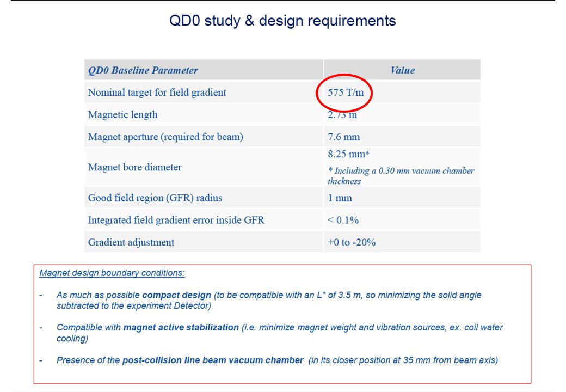Image resolution: width=566 pixels, height=392 pixels.
Task: Click 'Good field region (GFR) radius' label
Action: (x=155, y=198)
